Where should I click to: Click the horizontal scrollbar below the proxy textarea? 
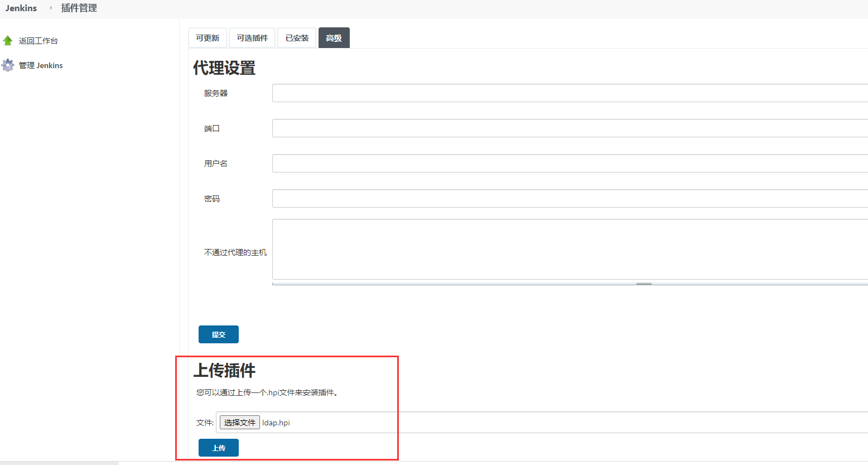644,283
